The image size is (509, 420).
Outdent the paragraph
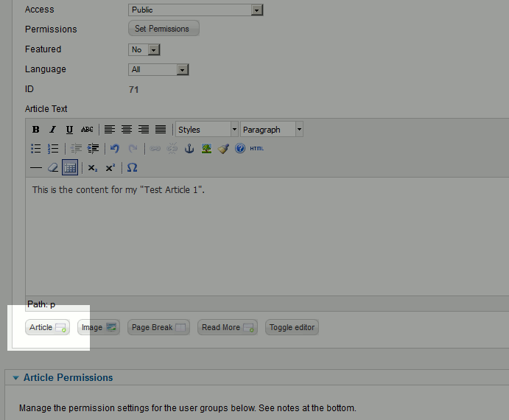click(x=76, y=148)
